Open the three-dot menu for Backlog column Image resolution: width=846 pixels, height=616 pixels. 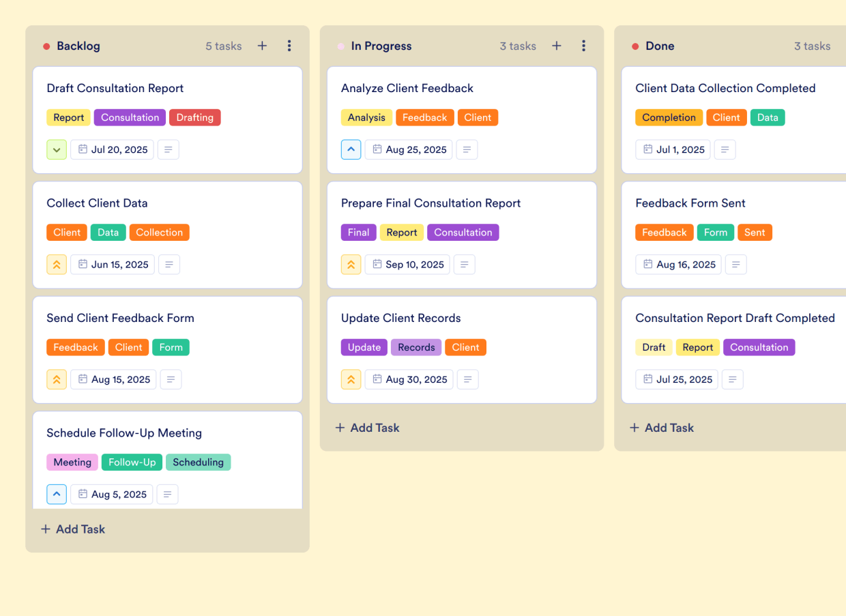(x=289, y=46)
